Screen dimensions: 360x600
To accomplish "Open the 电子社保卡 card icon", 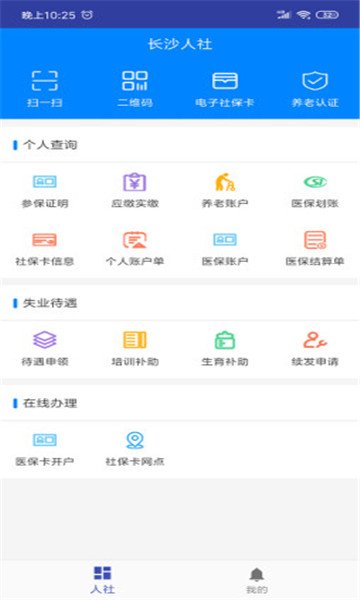I will (x=225, y=81).
